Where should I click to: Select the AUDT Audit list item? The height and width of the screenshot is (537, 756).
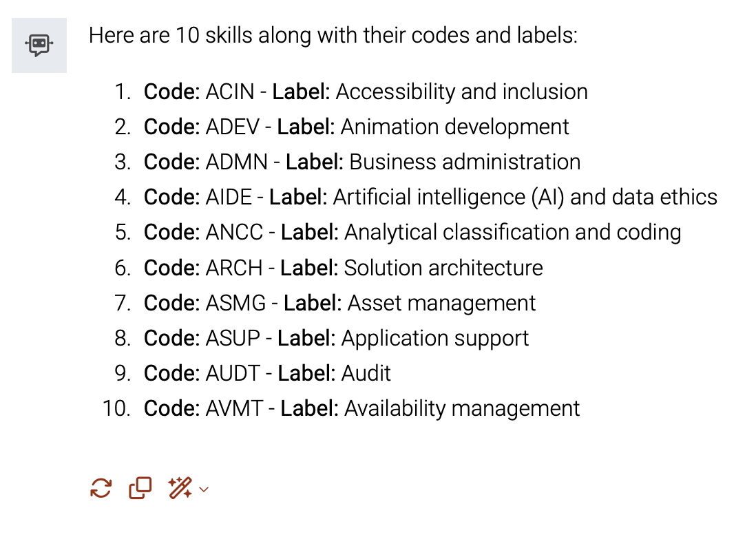tap(268, 373)
